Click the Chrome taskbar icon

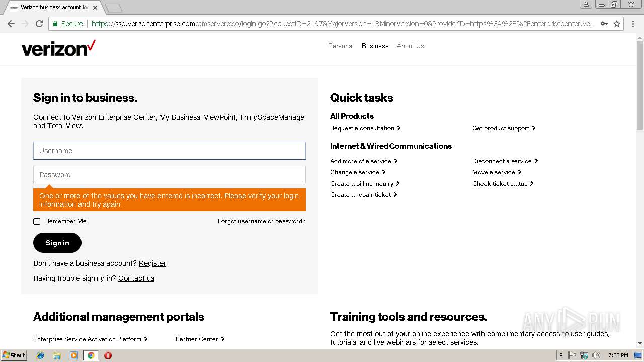point(91,355)
